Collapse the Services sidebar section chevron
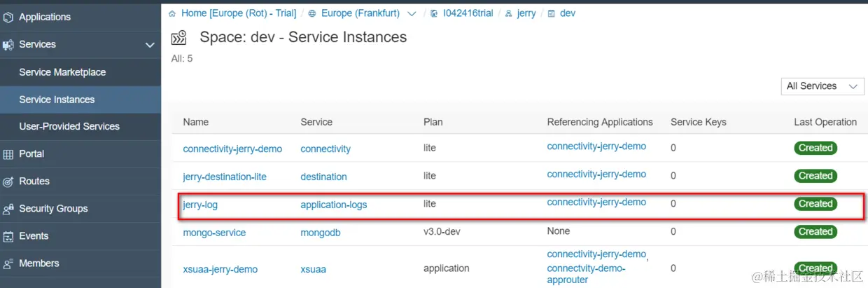868x288 pixels. pyautogui.click(x=150, y=45)
